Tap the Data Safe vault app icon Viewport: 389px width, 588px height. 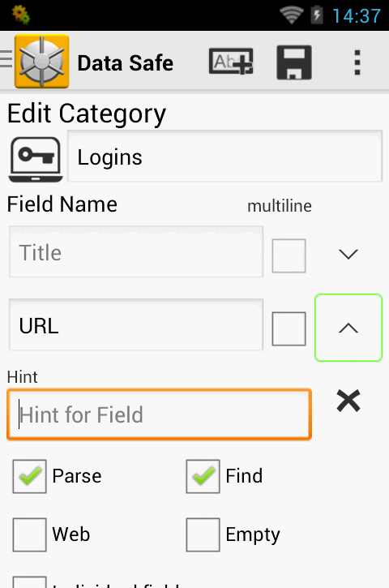point(41,62)
